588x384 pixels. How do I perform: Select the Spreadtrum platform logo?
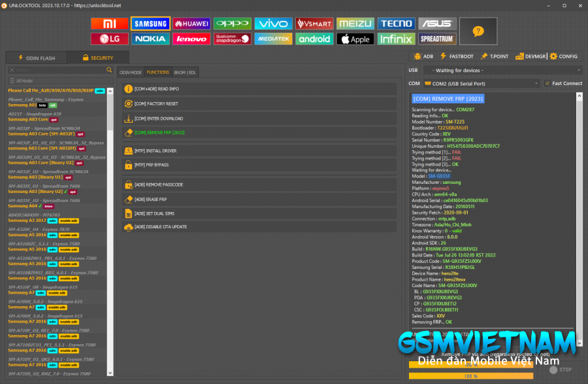coord(437,39)
